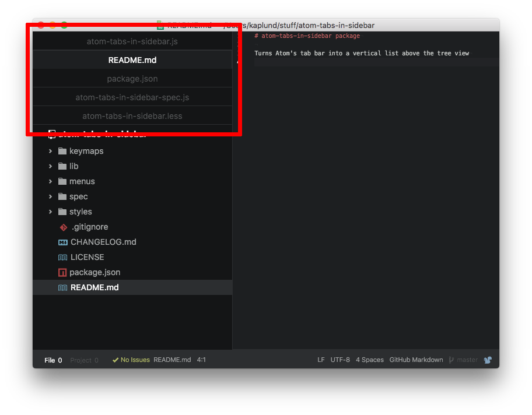Click the menus folder icon
Image resolution: width=532 pixels, height=415 pixels.
coord(62,181)
